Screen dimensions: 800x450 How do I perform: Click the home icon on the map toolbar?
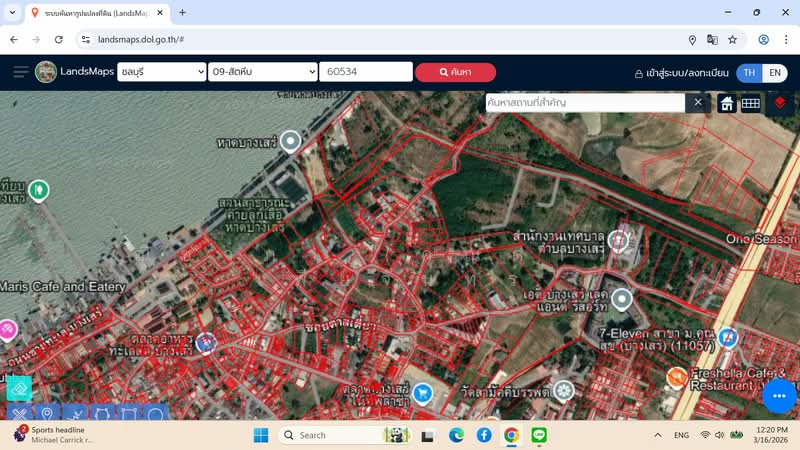click(x=727, y=103)
